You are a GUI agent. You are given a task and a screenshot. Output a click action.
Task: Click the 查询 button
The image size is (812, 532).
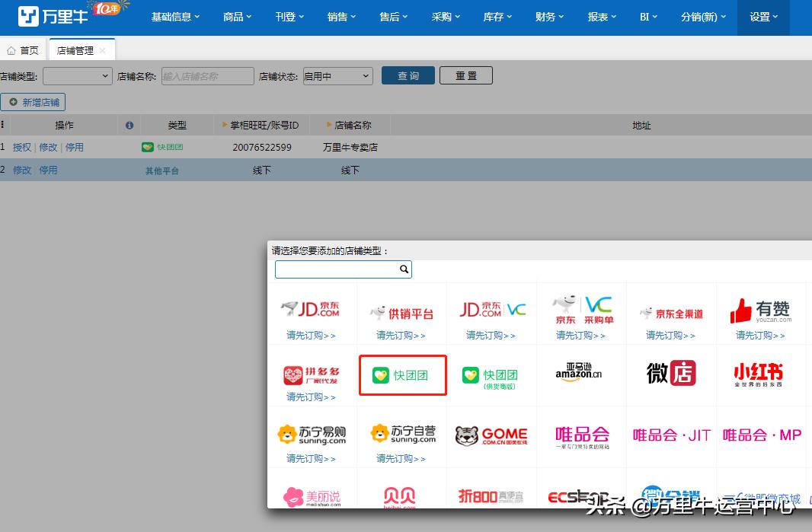[408, 75]
